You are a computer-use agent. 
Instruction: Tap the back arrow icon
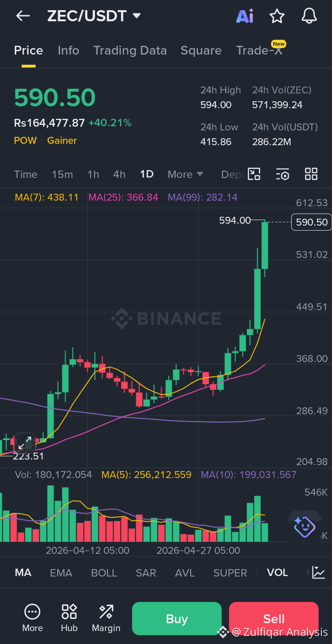click(x=23, y=16)
